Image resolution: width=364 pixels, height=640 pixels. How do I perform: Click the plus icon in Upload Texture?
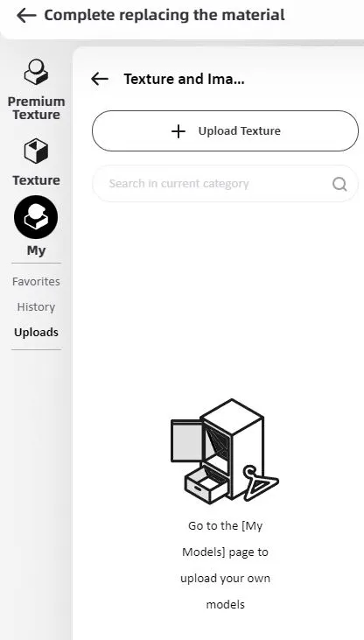178,131
